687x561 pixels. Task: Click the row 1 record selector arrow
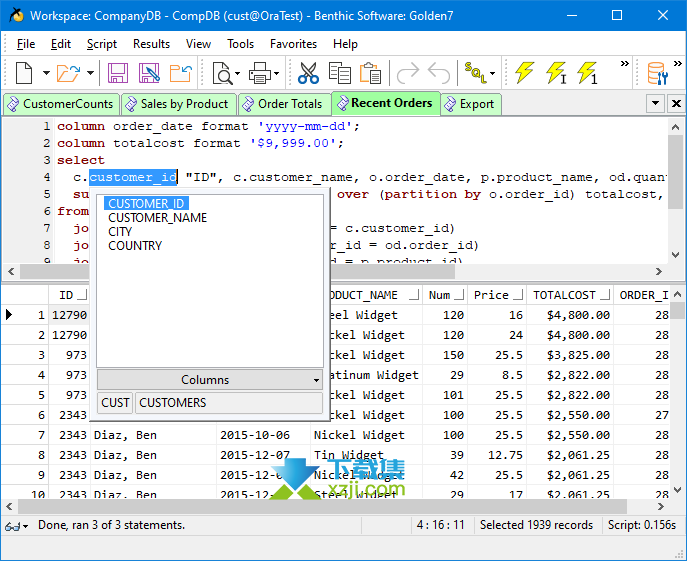pos(9,315)
